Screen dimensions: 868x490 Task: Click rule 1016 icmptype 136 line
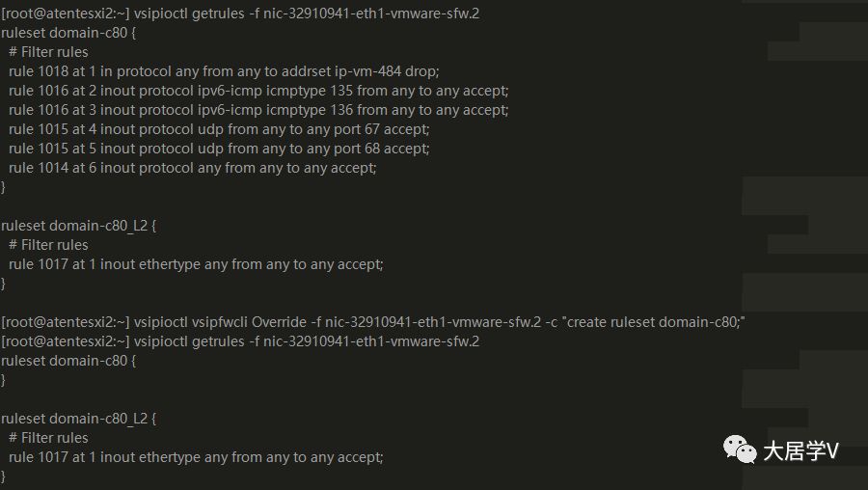pyautogui.click(x=258, y=110)
